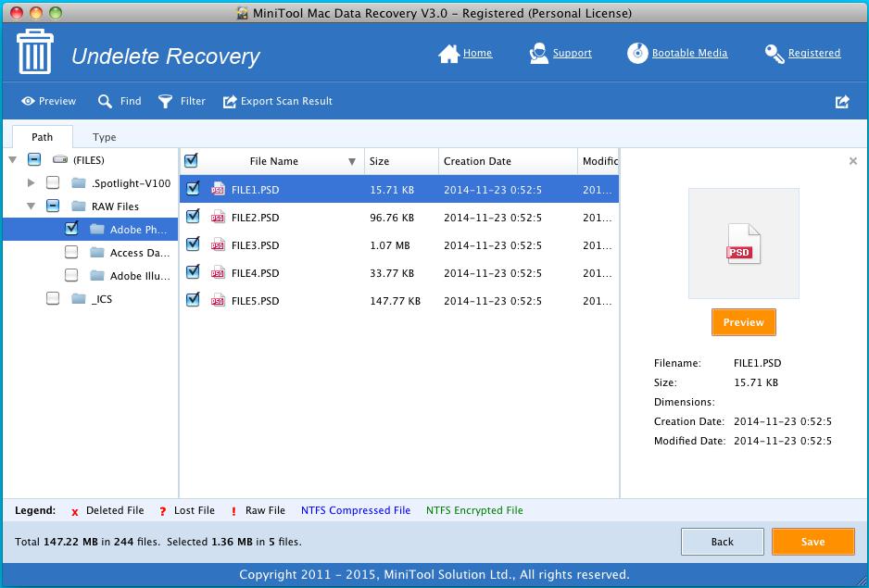Click the Modific... column header

click(598, 161)
